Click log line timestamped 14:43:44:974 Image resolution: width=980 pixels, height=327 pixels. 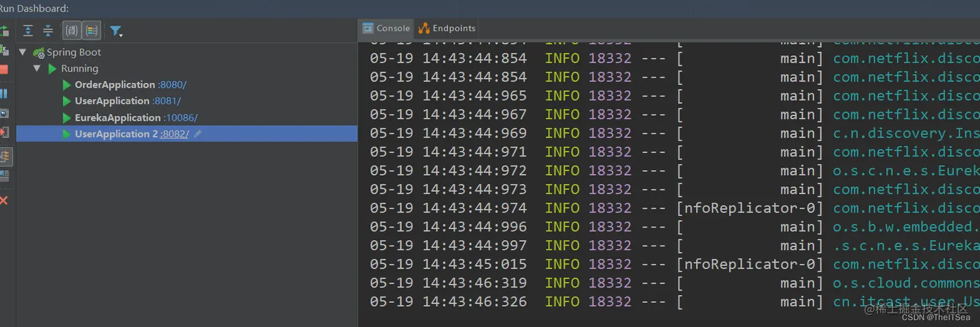pyautogui.click(x=675, y=208)
